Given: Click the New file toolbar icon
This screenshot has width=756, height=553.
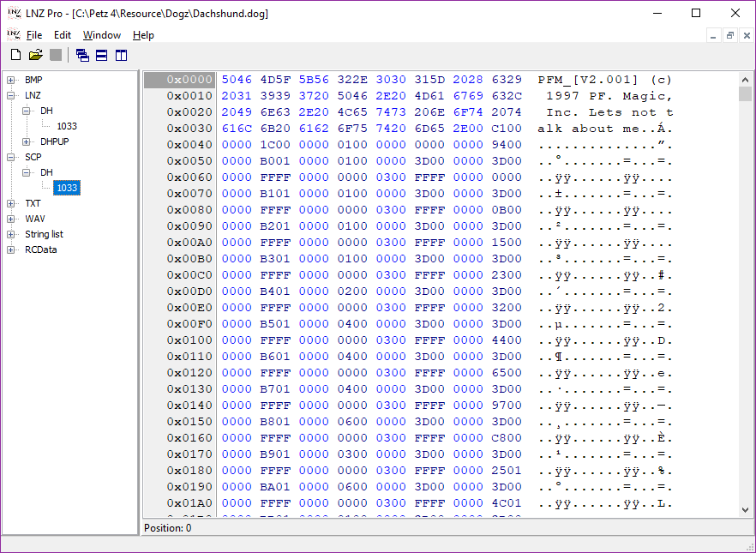Looking at the screenshot, I should [15, 56].
